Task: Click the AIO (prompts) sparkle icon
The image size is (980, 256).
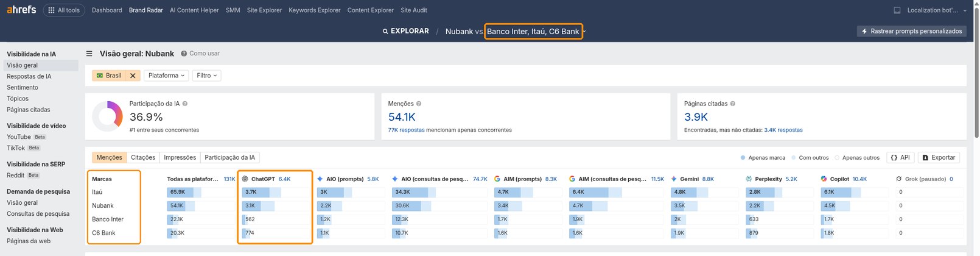Action: pos(320,179)
